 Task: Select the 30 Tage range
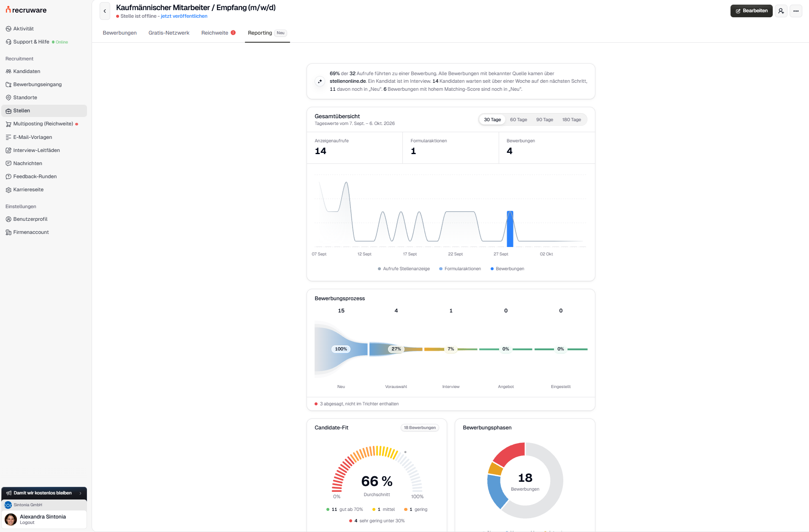[x=492, y=119]
